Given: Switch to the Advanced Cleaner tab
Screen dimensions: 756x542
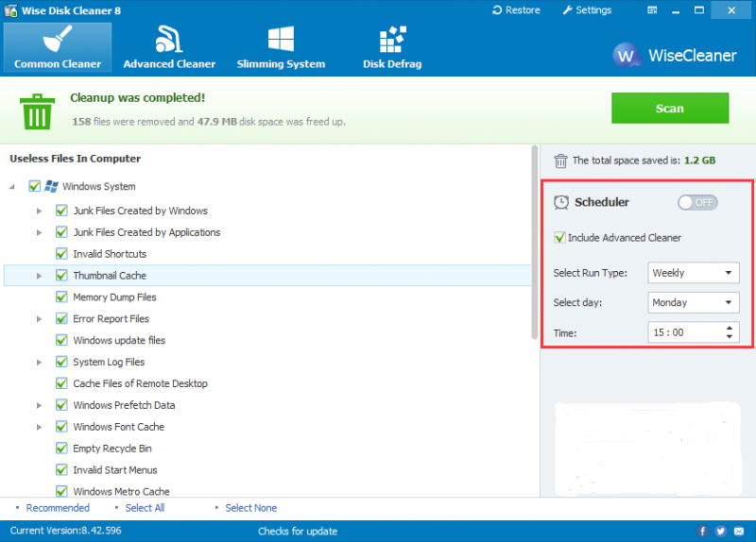Looking at the screenshot, I should [x=169, y=47].
